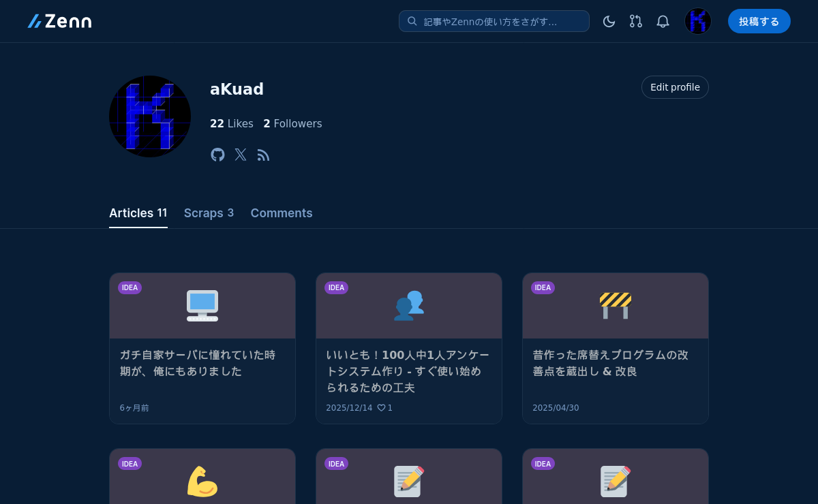
Task: Click the construction barrier emoji thumbnail
Action: (616, 306)
